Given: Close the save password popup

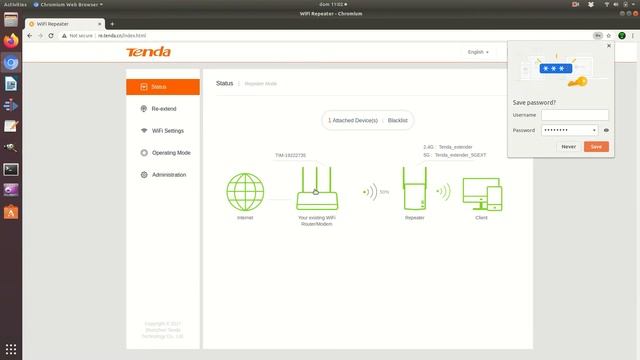Looking at the screenshot, I should [x=609, y=46].
